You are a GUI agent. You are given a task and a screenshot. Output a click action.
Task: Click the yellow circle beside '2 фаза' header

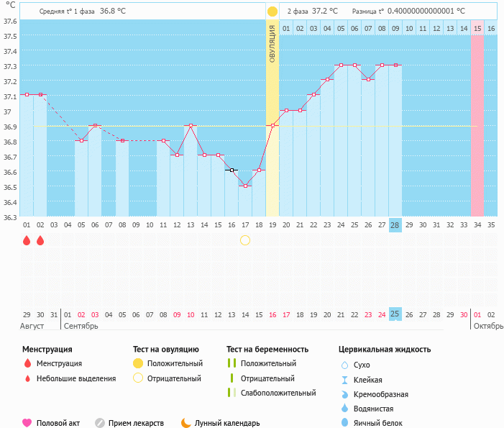[272, 12]
